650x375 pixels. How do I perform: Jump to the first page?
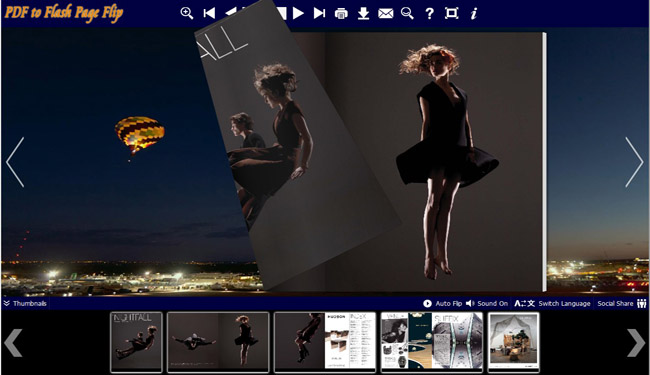(209, 13)
